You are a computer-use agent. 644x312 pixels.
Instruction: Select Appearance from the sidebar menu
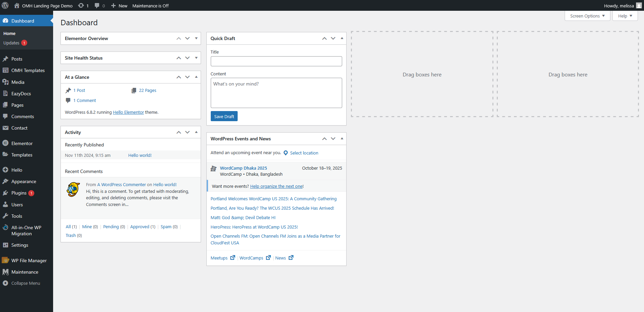coord(24,181)
